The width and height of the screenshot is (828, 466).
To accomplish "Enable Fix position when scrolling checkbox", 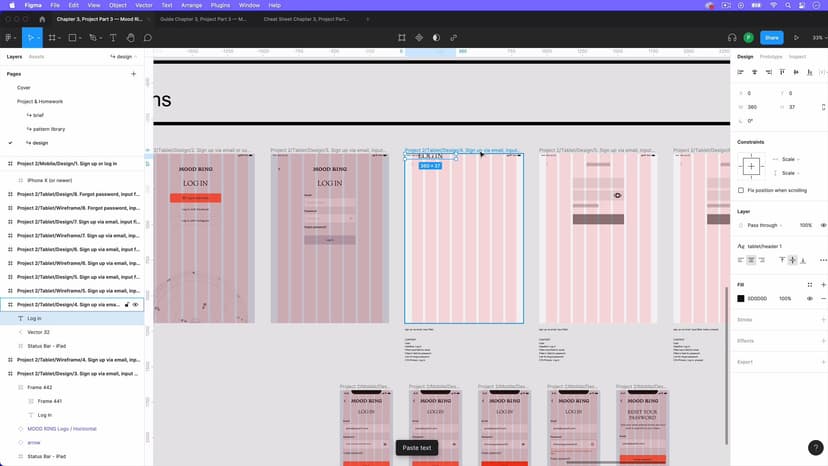I will point(741,190).
